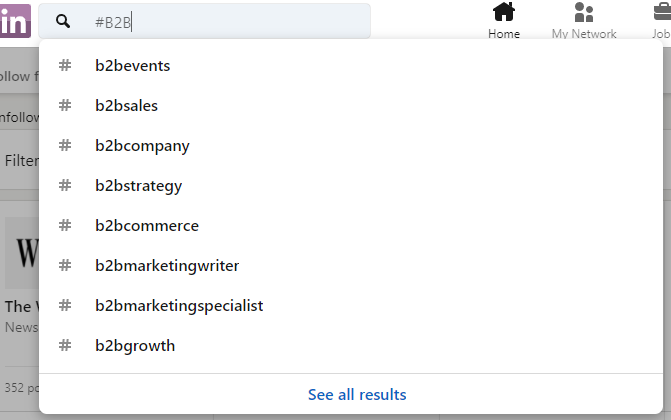
Task: Select the b2bgrowth suggestion
Action: click(x=135, y=346)
